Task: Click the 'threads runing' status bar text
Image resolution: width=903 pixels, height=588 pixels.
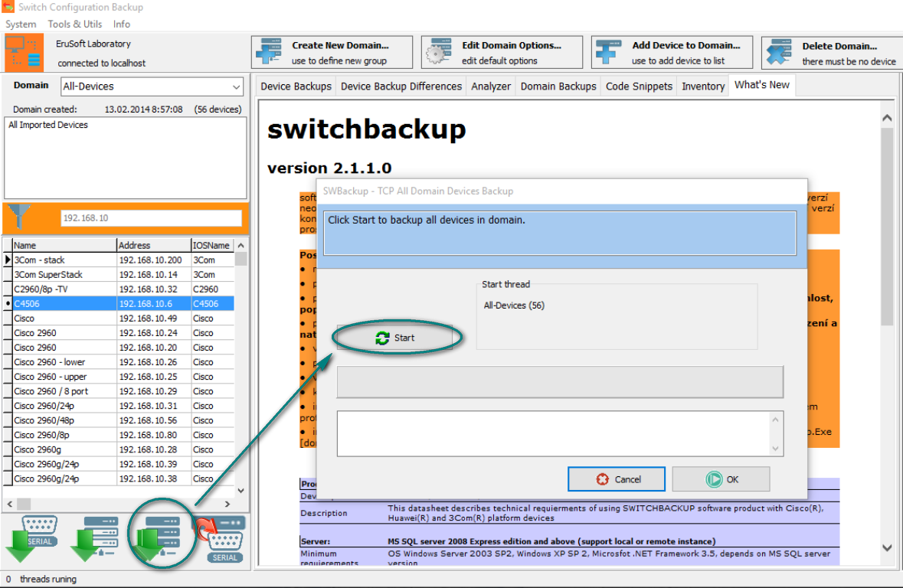Action: 47,580
